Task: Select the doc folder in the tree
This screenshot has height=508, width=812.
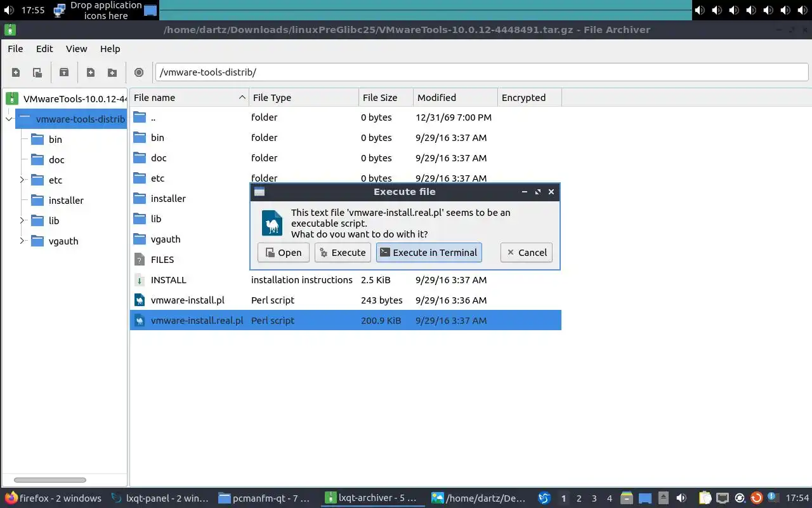Action: [x=56, y=160]
